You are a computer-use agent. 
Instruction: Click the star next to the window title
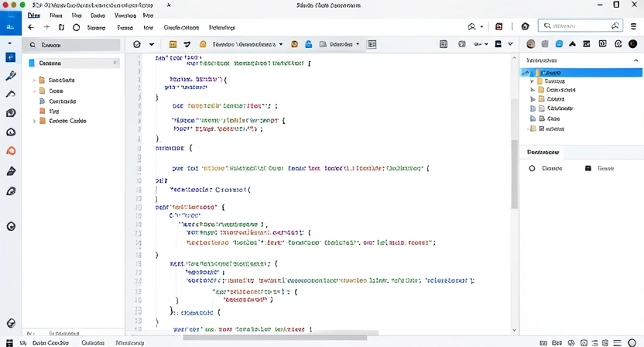click(x=169, y=5)
